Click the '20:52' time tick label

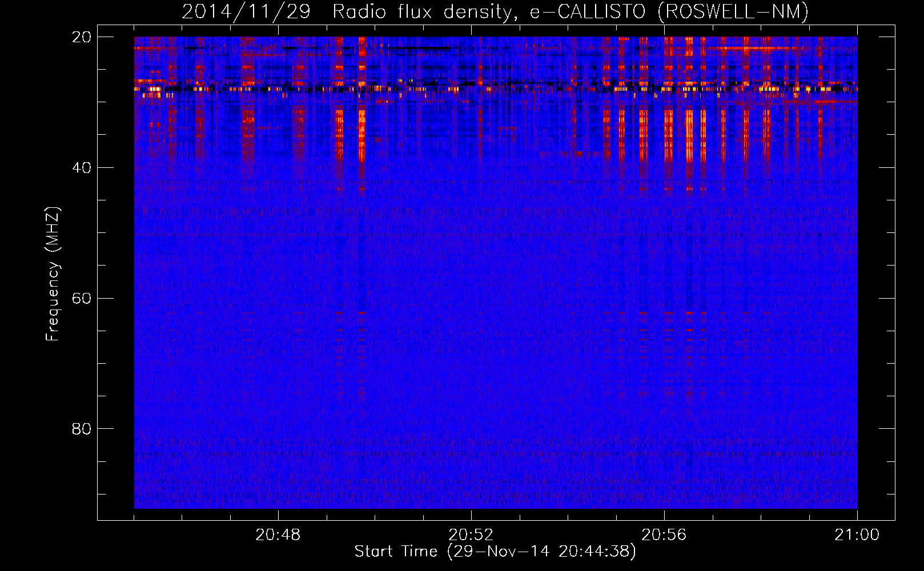[x=471, y=535]
